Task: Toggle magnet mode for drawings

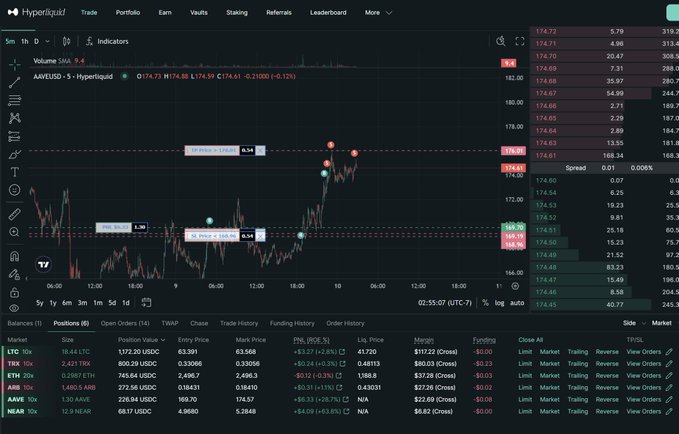Action: click(14, 256)
